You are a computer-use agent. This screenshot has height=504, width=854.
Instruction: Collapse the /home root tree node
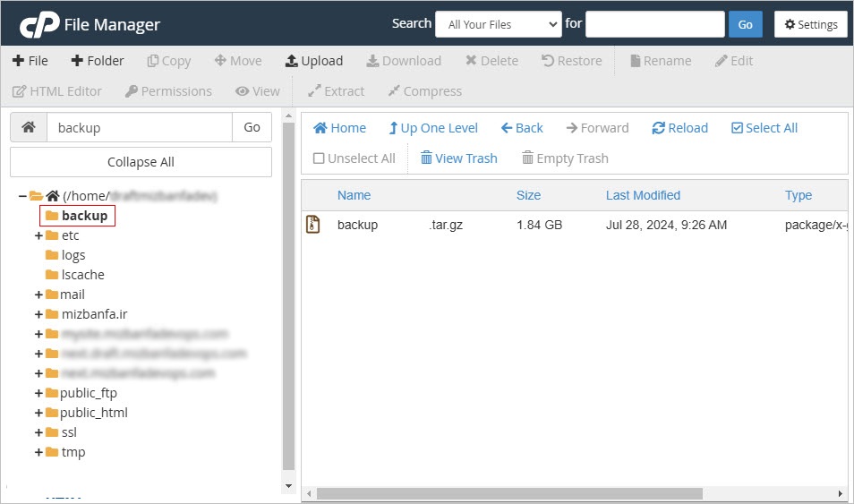[22, 196]
